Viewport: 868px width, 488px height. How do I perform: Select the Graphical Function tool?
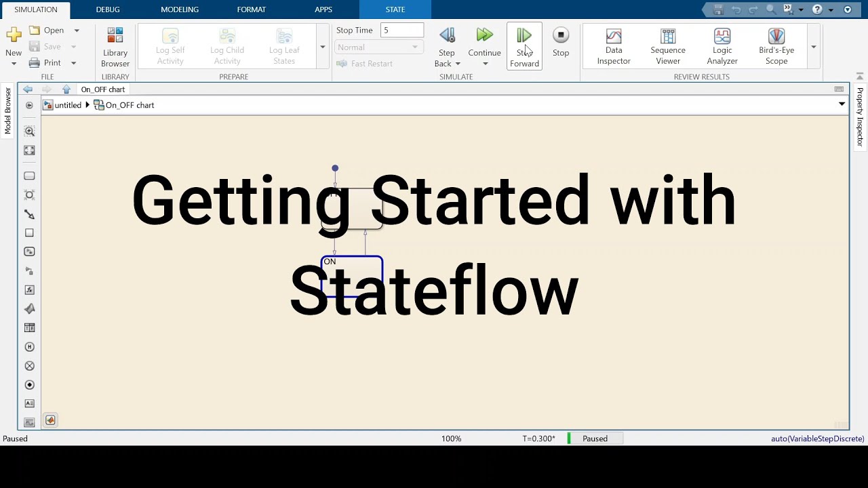pos(29,289)
